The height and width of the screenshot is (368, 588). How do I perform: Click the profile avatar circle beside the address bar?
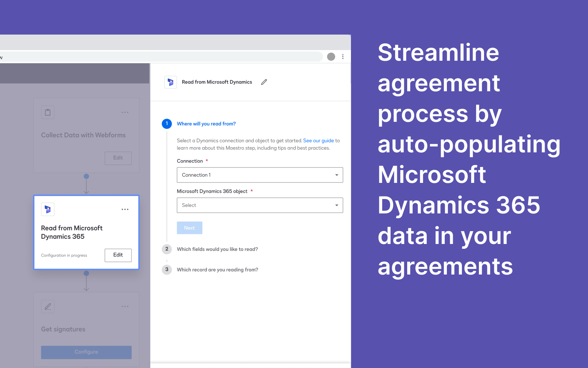pyautogui.click(x=331, y=57)
